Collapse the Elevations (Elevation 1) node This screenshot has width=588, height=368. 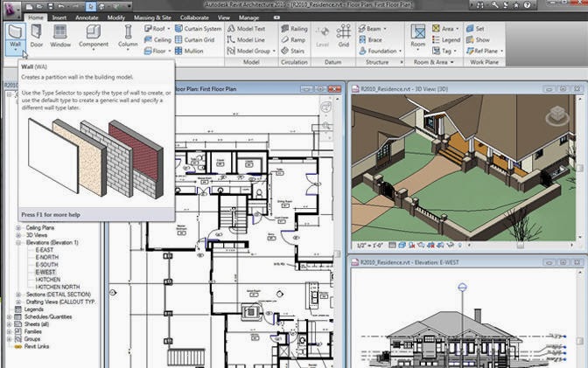point(18,243)
